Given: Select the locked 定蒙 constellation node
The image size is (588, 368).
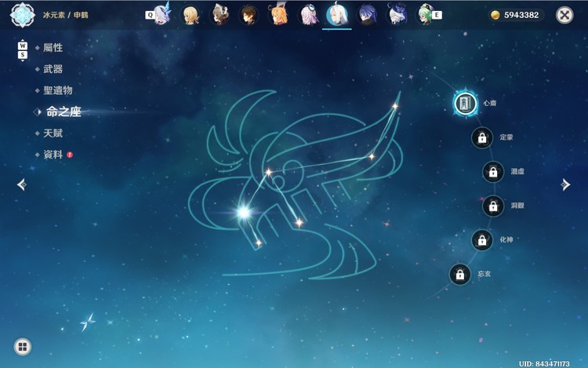Looking at the screenshot, I should 482,137.
